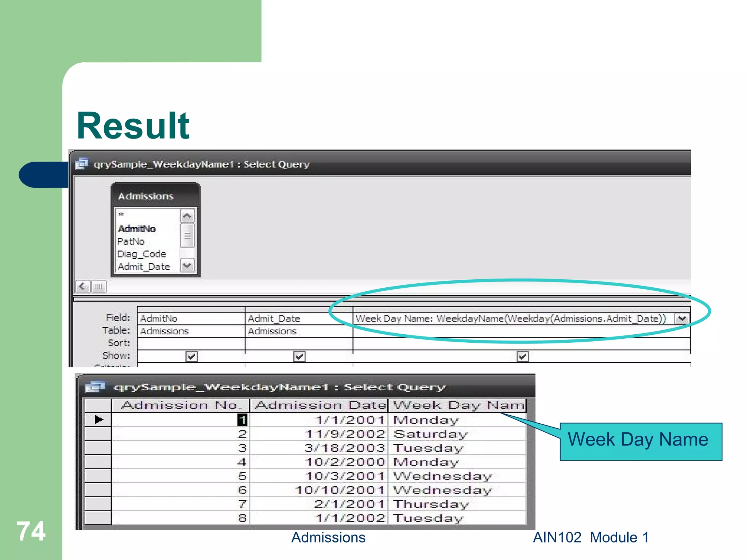Screen dimensions: 747x560
Task: Select PatNo in Admissions field list
Action: [x=131, y=241]
